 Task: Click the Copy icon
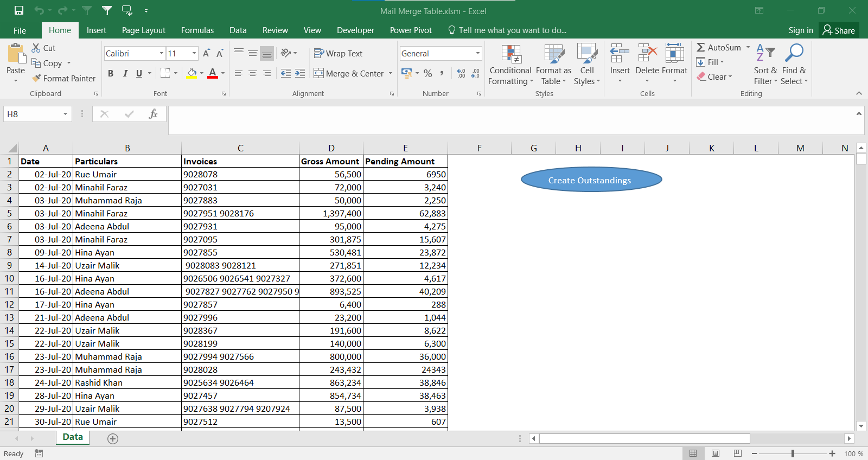pos(36,63)
